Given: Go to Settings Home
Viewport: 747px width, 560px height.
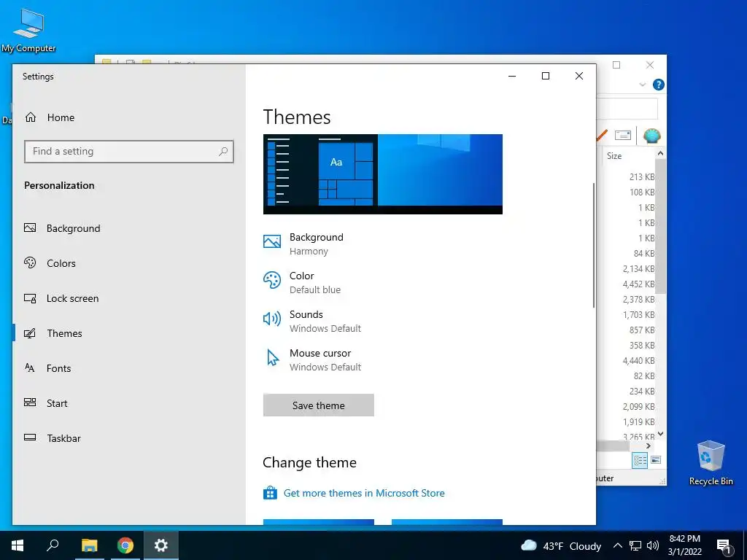Looking at the screenshot, I should tap(50, 117).
